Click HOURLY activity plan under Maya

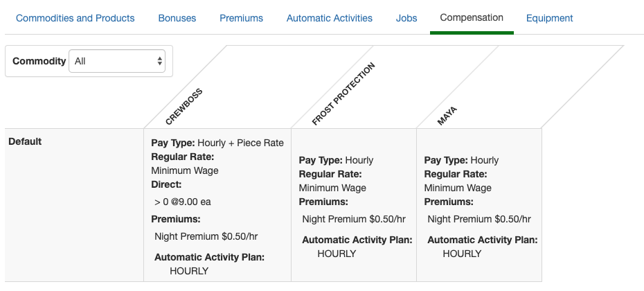pos(462,254)
